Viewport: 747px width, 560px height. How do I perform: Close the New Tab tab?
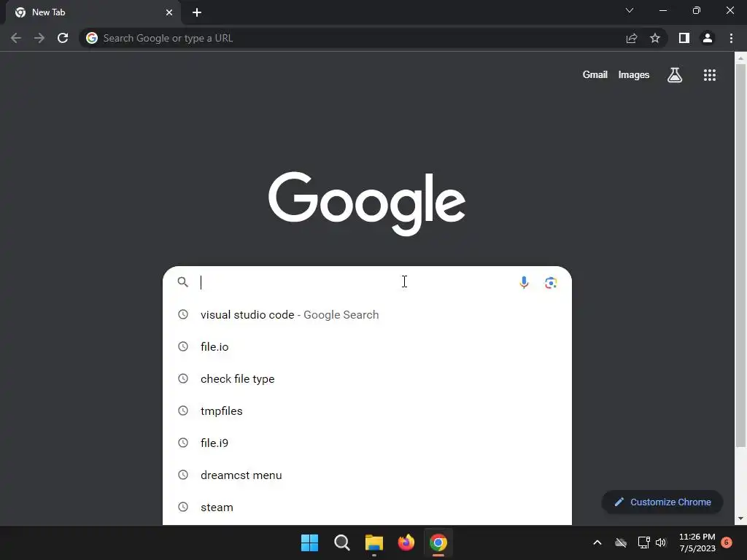tap(169, 12)
